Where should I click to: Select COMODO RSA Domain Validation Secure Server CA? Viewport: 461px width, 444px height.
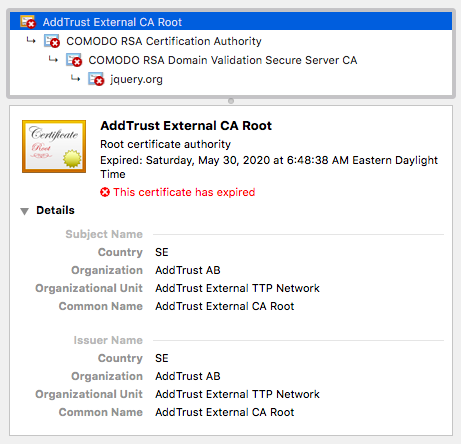click(x=231, y=60)
